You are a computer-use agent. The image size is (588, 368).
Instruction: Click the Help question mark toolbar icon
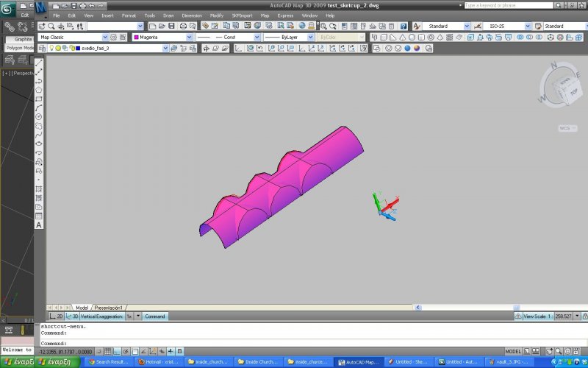(404, 26)
